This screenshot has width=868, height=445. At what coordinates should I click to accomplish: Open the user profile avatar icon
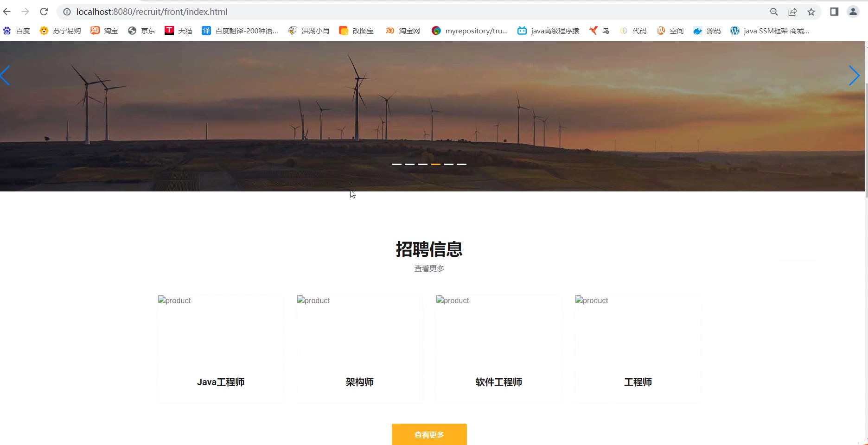click(853, 12)
